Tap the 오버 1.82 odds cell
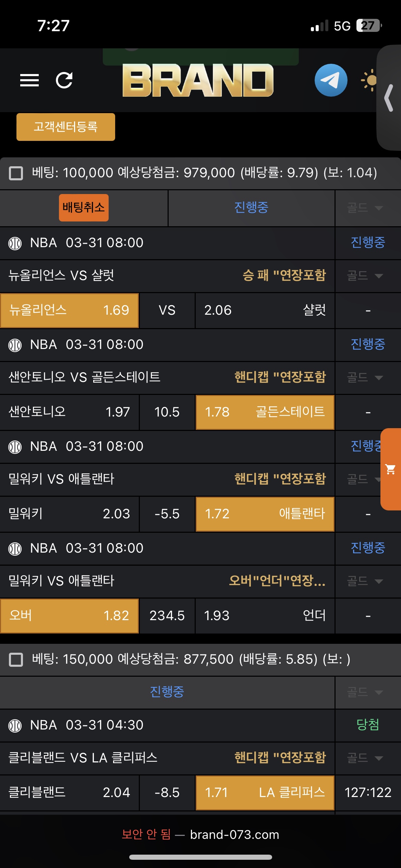The height and width of the screenshot is (868, 401). pyautogui.click(x=69, y=616)
